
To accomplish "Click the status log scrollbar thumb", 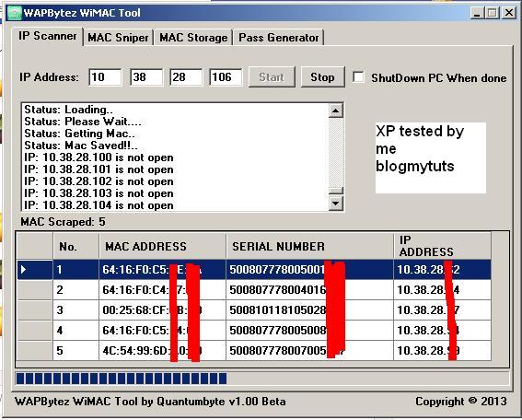I will tap(335, 191).
